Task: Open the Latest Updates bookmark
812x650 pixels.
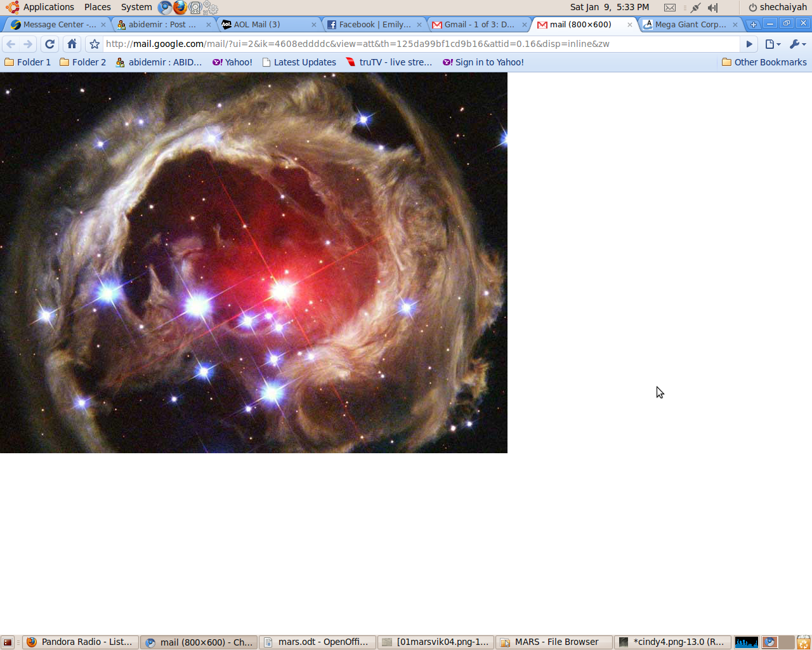Action: [x=299, y=62]
